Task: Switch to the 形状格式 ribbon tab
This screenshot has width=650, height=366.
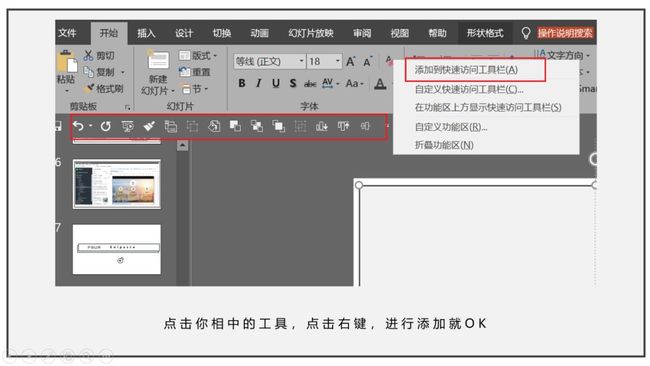Action: tap(485, 33)
